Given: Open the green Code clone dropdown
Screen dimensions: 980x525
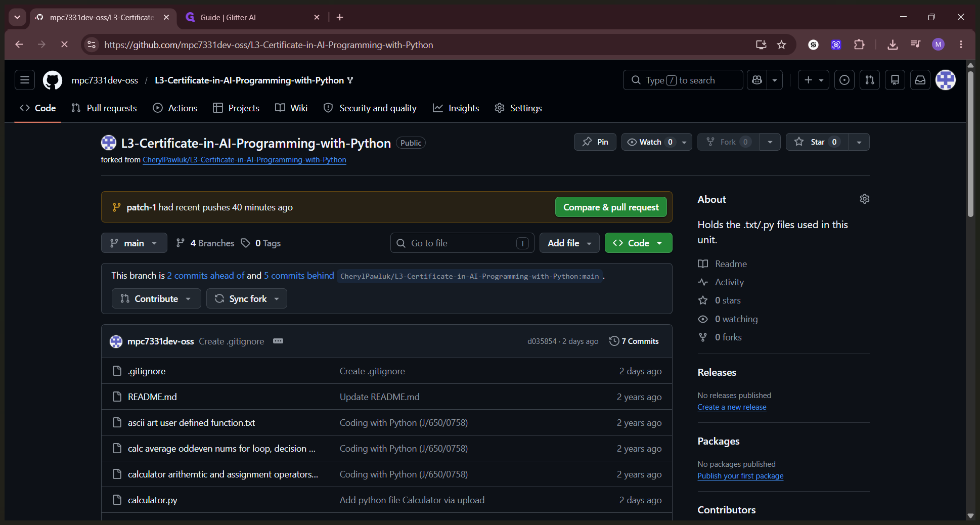Looking at the screenshot, I should coord(638,243).
